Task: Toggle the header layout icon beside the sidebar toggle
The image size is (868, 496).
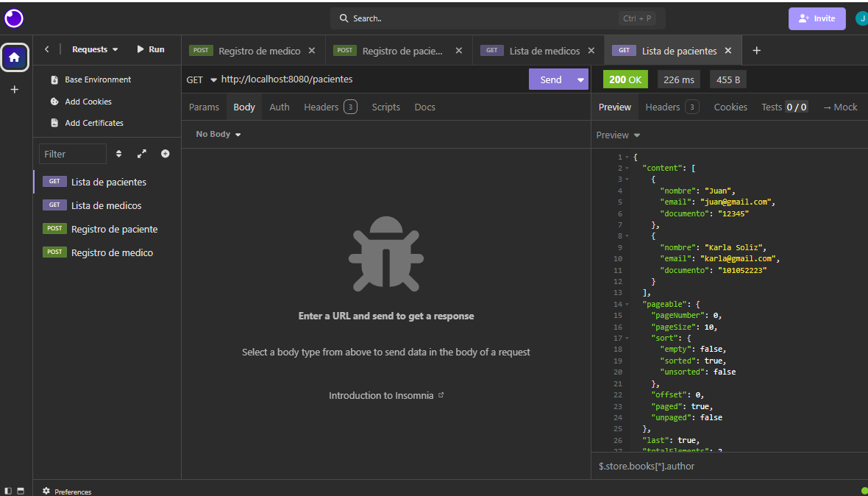Action: 21,491
